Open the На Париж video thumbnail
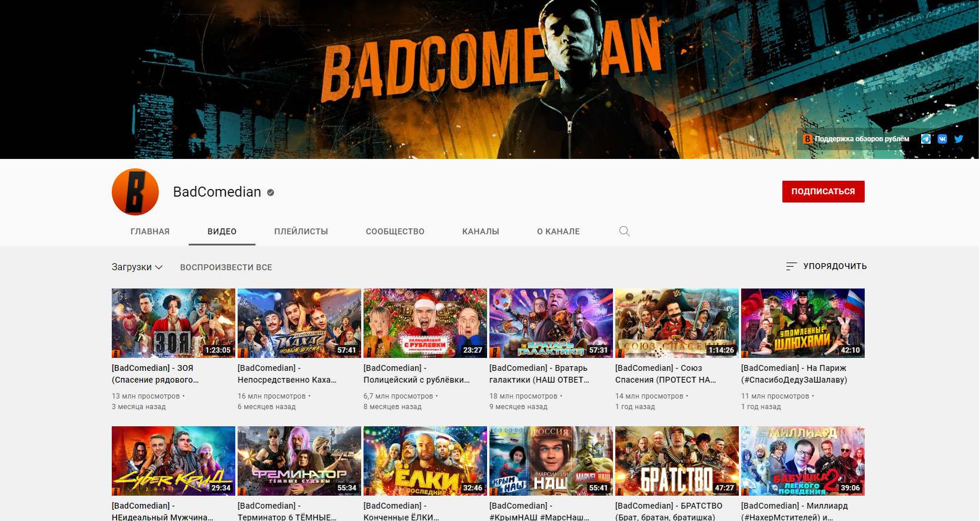The width and height of the screenshot is (980, 521). [803, 323]
